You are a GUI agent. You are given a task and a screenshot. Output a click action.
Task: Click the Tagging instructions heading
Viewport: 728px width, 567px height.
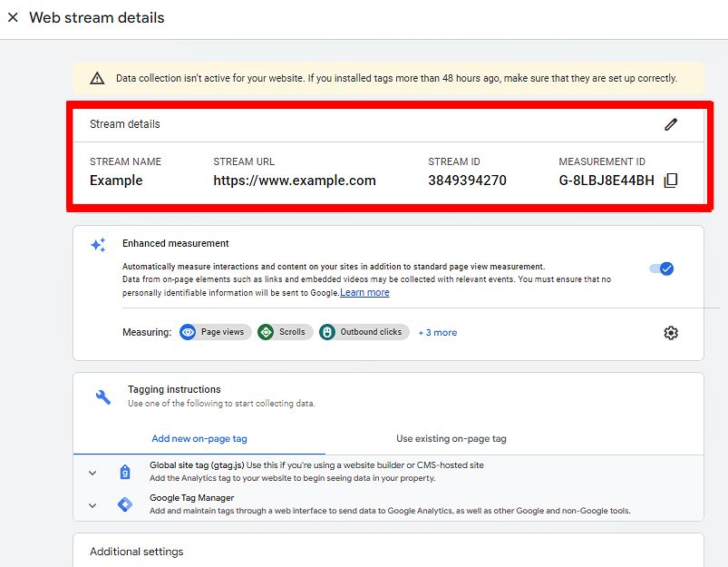click(174, 389)
